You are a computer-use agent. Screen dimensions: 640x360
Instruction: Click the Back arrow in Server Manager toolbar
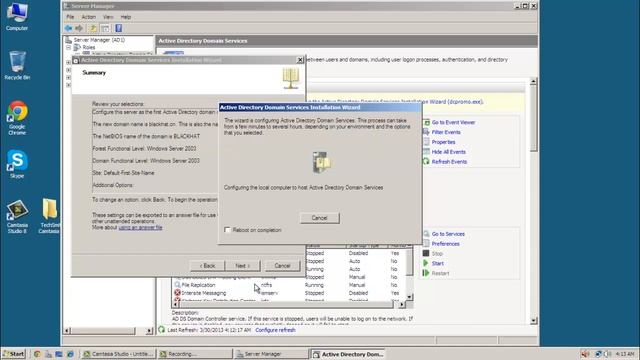click(x=68, y=28)
